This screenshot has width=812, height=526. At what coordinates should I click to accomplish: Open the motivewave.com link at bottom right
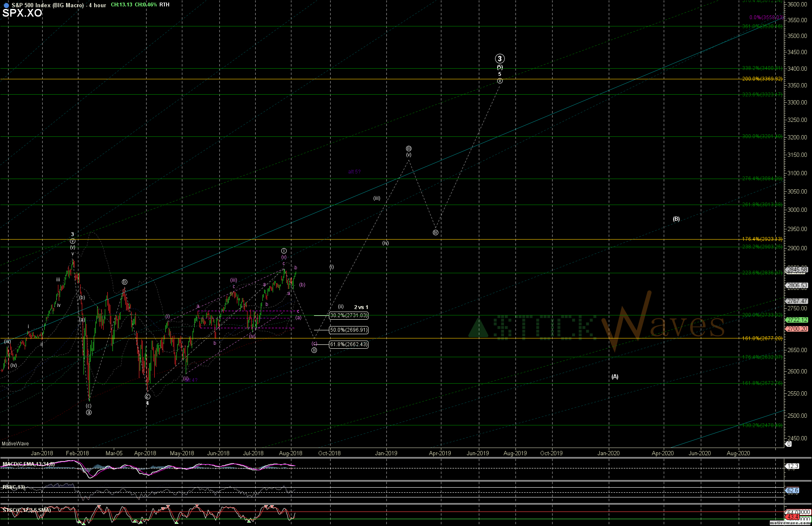[x=790, y=523]
